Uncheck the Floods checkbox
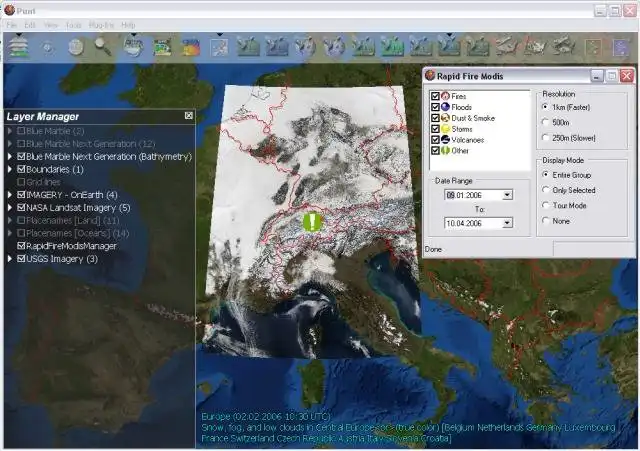Image resolution: width=640 pixels, height=451 pixels. (x=435, y=107)
